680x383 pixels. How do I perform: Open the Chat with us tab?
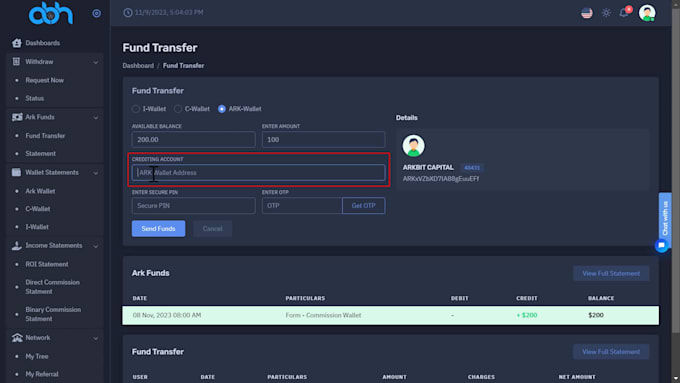tap(665, 218)
